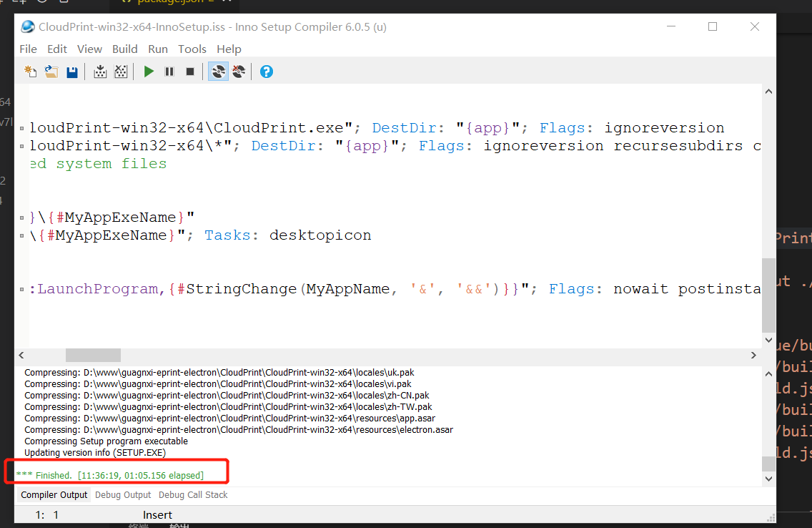Click the 'Insert' status bar mode
This screenshot has width=812, height=528.
[x=157, y=515]
